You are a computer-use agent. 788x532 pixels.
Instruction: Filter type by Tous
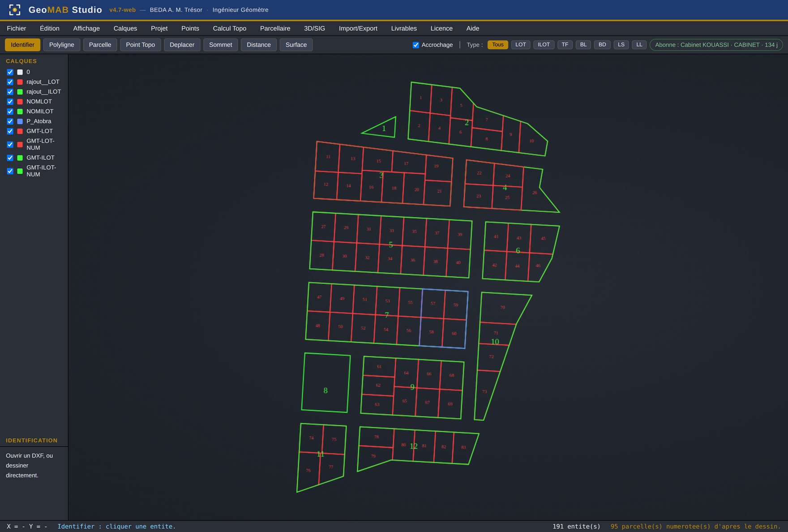(497, 45)
